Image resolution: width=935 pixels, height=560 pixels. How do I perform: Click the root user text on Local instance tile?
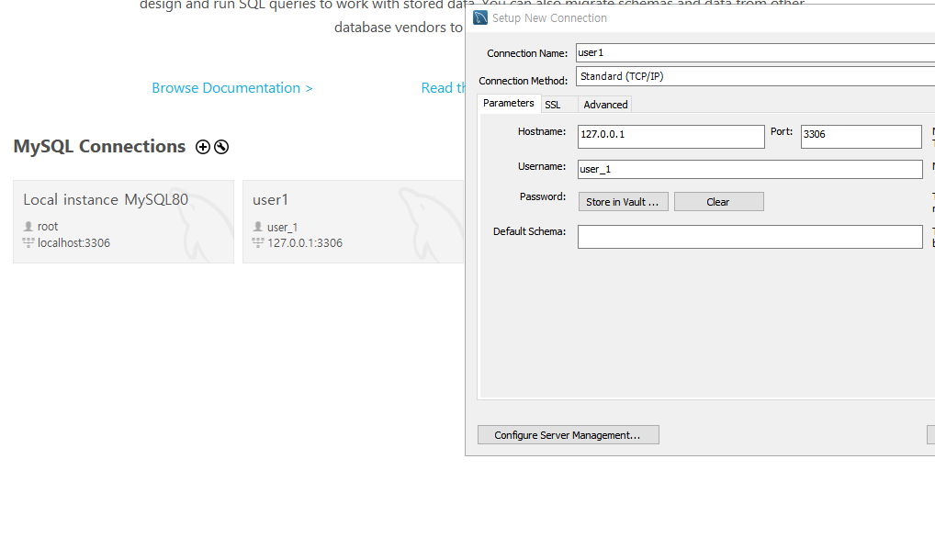tap(48, 227)
